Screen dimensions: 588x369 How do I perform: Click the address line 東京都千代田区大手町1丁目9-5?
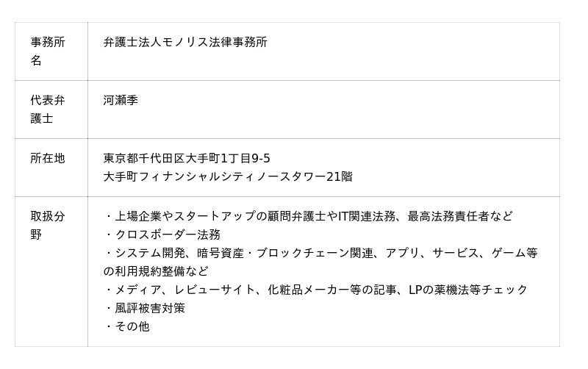click(x=187, y=158)
